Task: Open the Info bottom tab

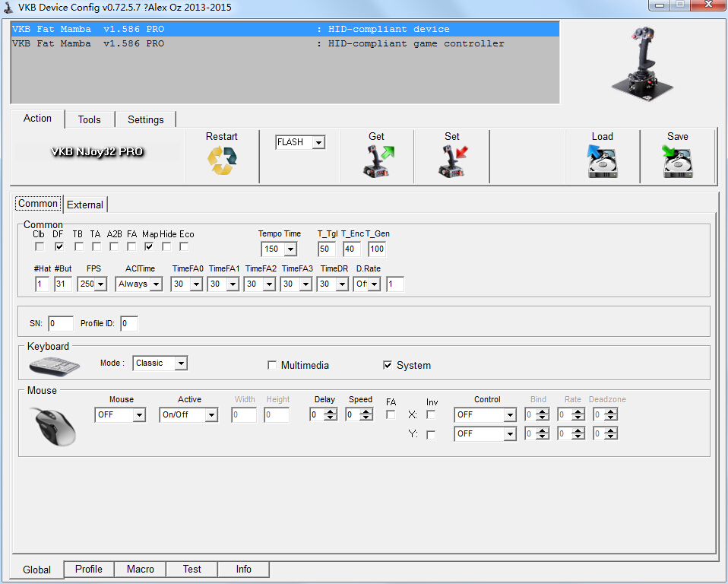Action: (243, 569)
